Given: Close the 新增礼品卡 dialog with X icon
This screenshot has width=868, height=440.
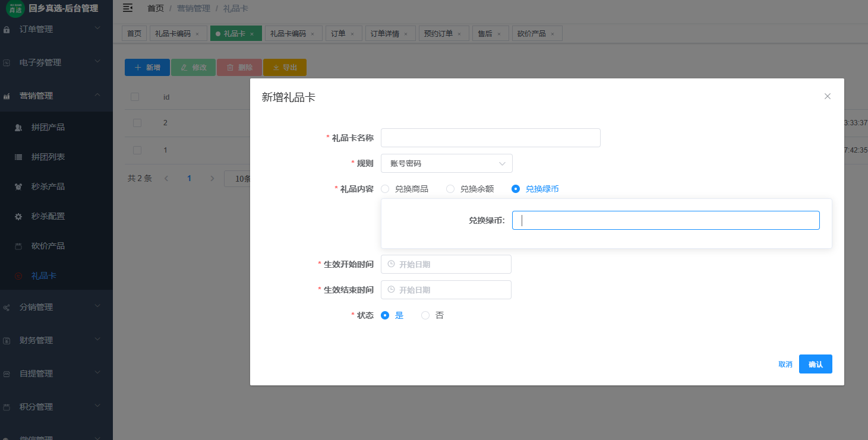Looking at the screenshot, I should [x=827, y=96].
